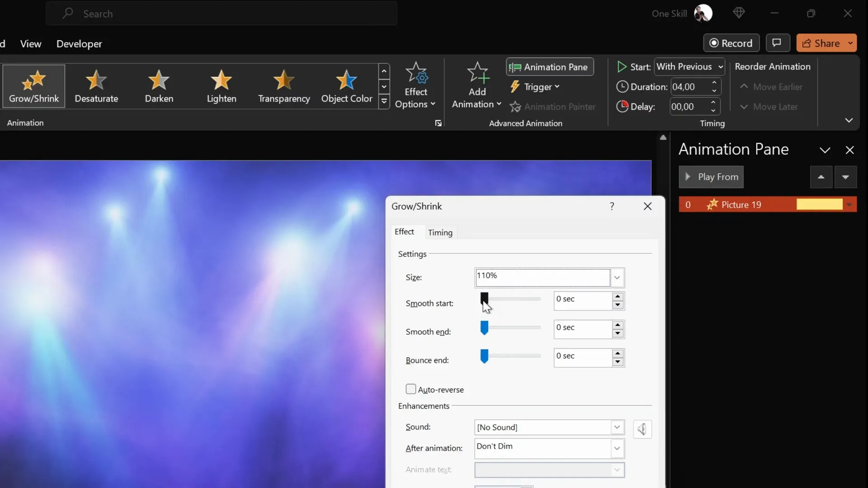Click the slide pane scroll up arrow
The height and width of the screenshot is (488, 868).
pyautogui.click(x=663, y=137)
